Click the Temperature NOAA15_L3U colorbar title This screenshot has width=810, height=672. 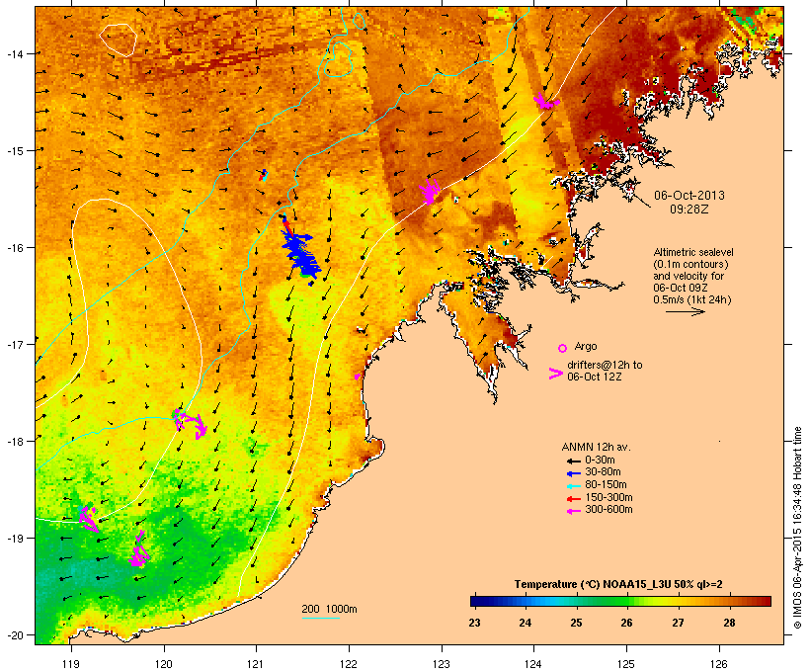coord(618,585)
